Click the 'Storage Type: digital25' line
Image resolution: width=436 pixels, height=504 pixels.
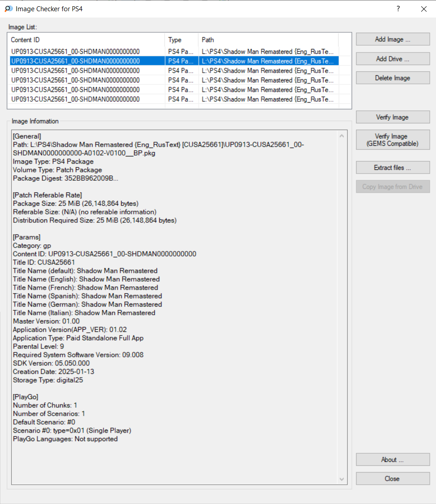tap(48, 380)
